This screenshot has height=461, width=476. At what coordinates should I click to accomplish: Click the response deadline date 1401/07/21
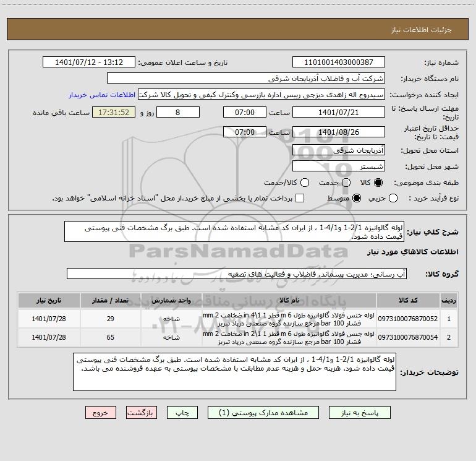click(x=339, y=112)
